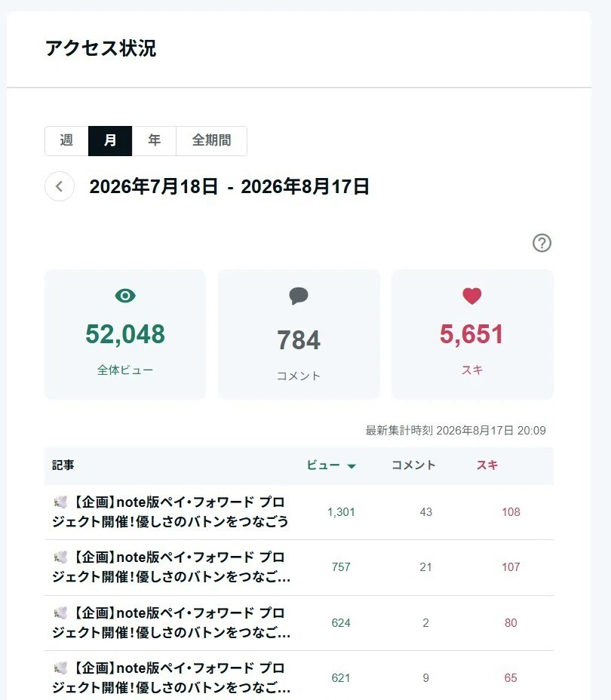This screenshot has height=700, width=611.
Task: Toggle sort arrow next to ビュー column
Action: [x=352, y=466]
